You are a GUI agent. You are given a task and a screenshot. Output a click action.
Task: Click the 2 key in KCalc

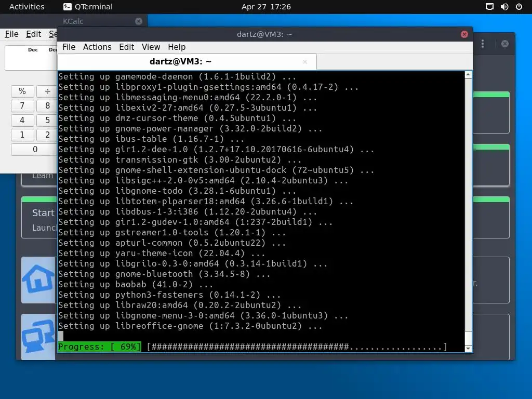pyautogui.click(x=47, y=135)
